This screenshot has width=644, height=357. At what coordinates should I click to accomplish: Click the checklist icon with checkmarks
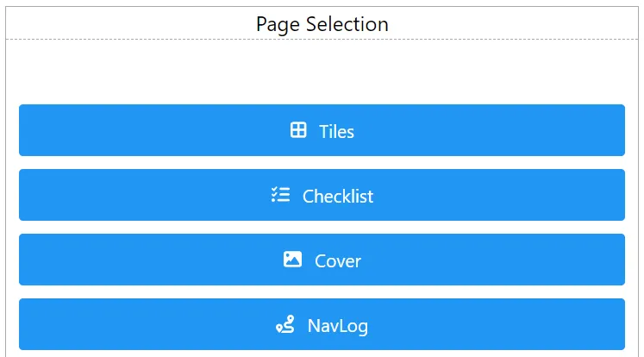click(280, 195)
